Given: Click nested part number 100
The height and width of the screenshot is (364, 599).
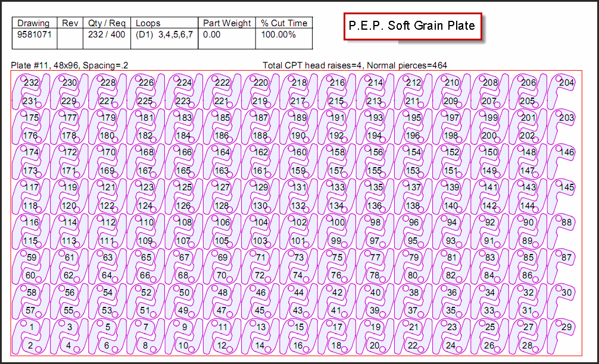Looking at the screenshot, I should pyautogui.click(x=337, y=222).
